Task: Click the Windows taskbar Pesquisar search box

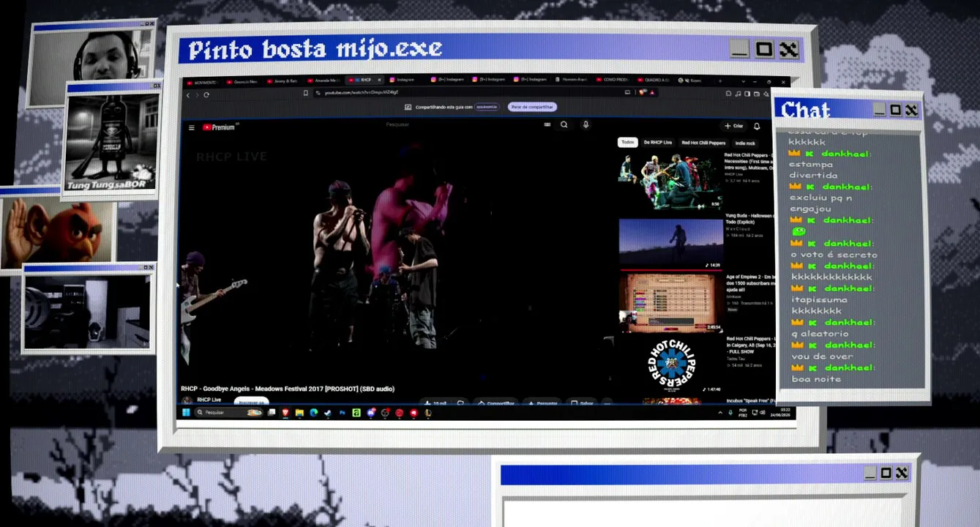Action: tap(229, 413)
